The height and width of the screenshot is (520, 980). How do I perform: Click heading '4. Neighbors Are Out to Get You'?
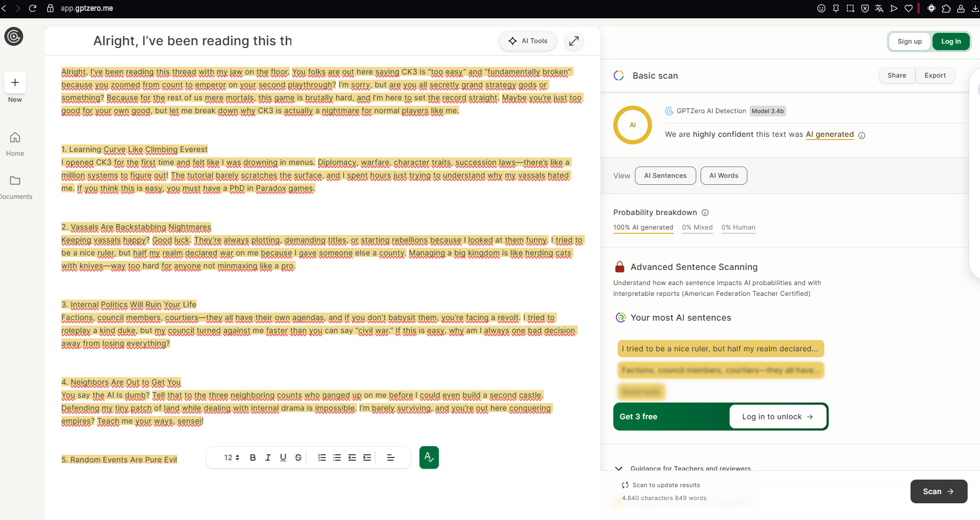(x=121, y=382)
